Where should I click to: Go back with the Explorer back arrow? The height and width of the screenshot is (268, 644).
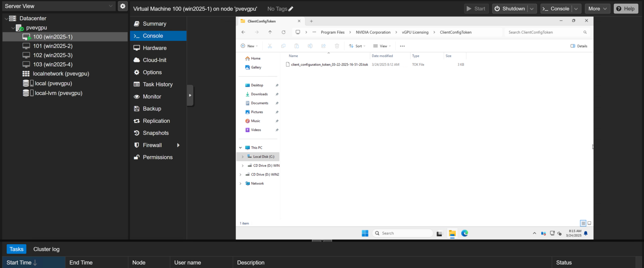(x=243, y=32)
